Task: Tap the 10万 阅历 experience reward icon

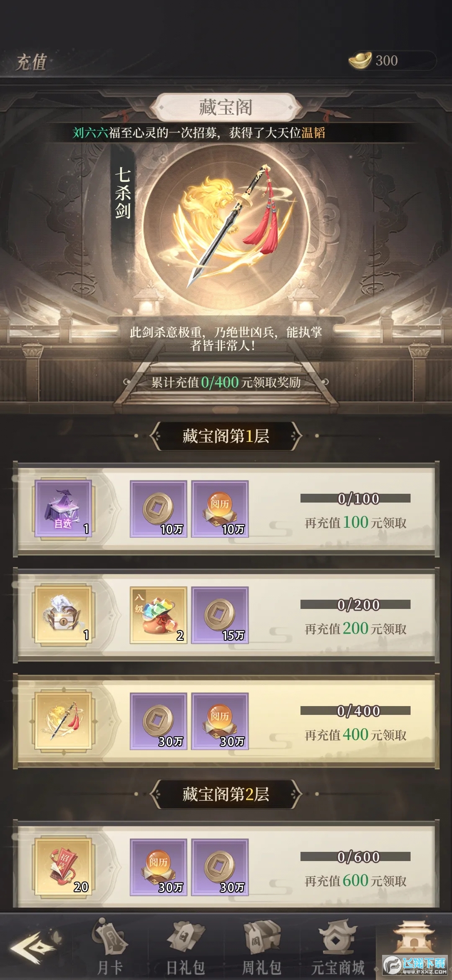Action: (220, 509)
